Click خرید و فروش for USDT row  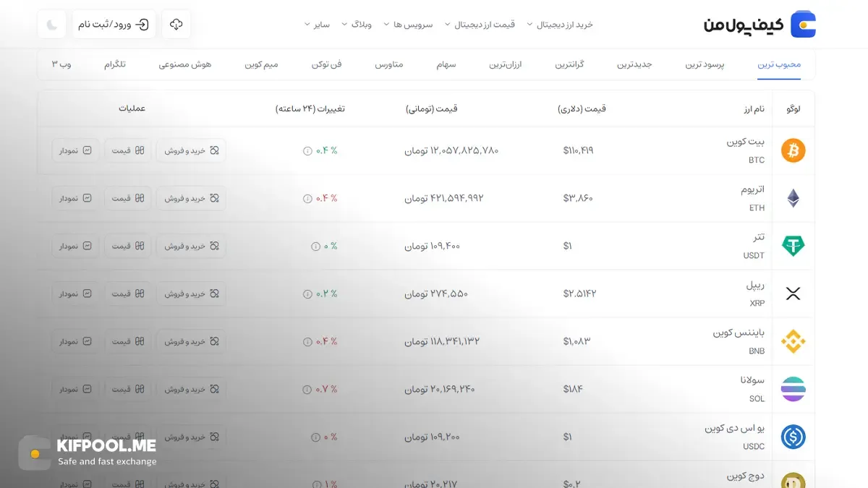191,246
